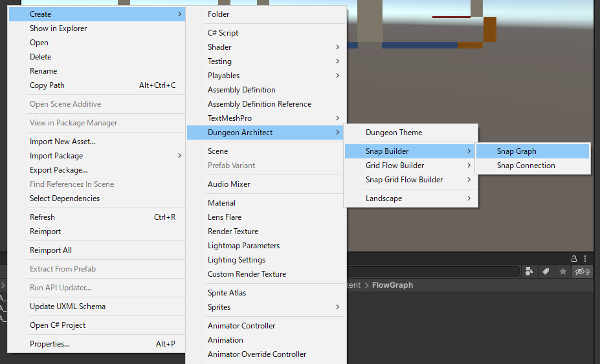Image resolution: width=600 pixels, height=364 pixels.
Task: Open Properties from the context menu
Action: (97, 343)
